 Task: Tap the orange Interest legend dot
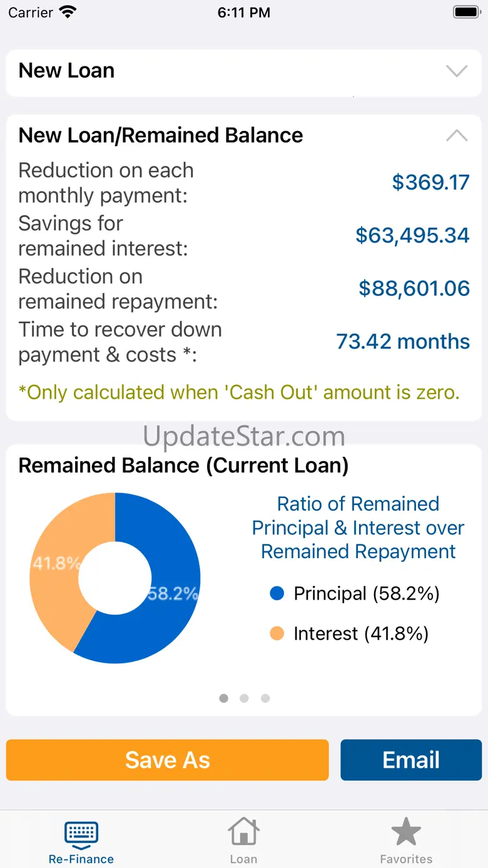coord(277,633)
